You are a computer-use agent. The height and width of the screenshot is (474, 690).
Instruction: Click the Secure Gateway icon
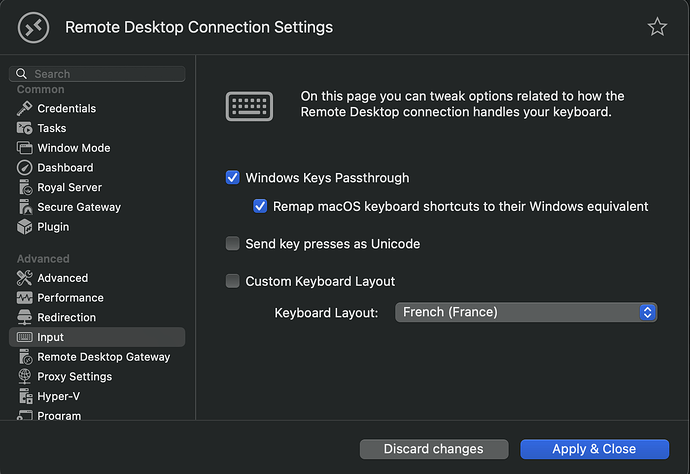point(25,207)
